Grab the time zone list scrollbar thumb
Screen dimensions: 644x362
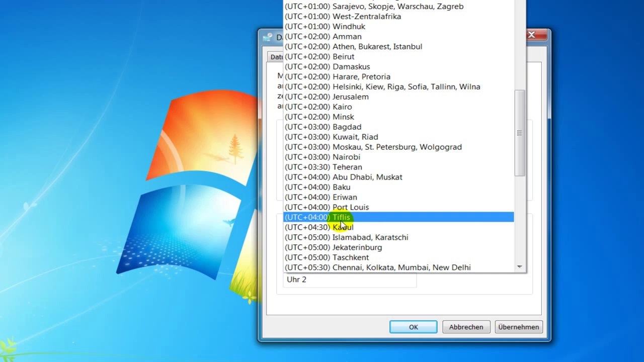tap(520, 133)
